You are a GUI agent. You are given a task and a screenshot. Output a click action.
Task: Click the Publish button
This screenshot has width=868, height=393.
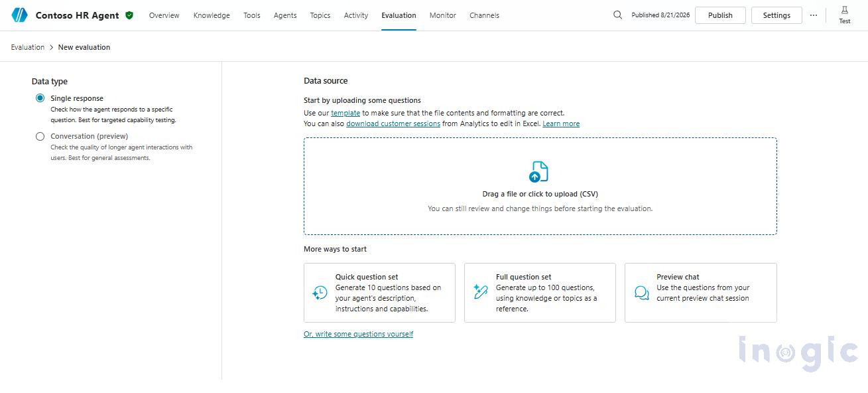click(x=720, y=15)
